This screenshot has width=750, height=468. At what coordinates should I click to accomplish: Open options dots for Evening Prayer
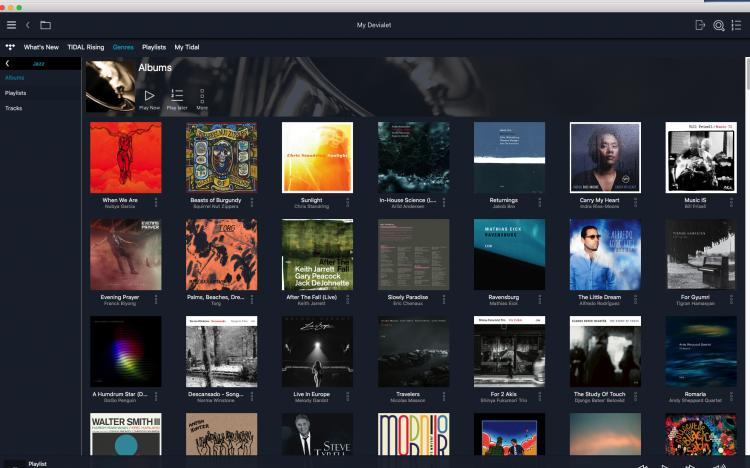pos(156,300)
